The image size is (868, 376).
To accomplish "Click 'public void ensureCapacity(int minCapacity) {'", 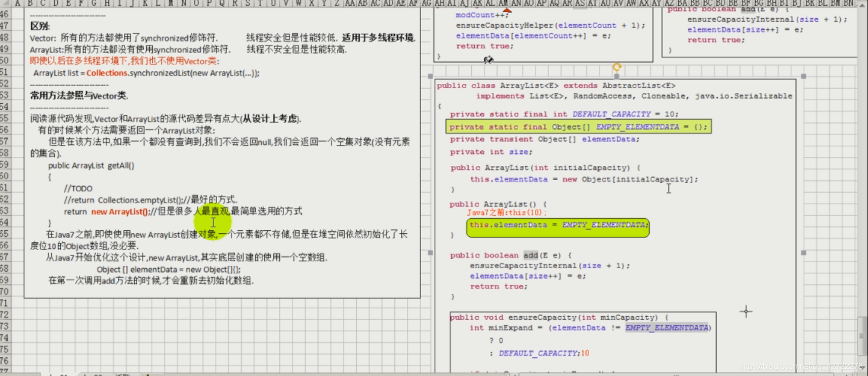I will pyautogui.click(x=559, y=317).
